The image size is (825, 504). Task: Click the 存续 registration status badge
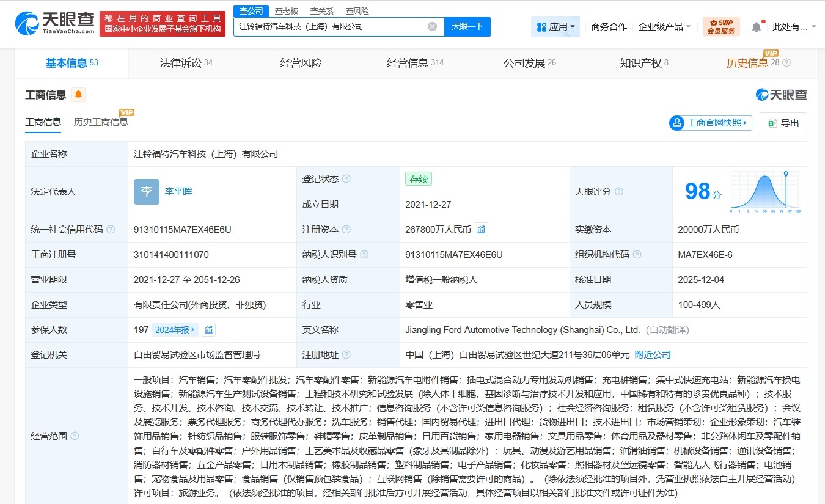[418, 179]
